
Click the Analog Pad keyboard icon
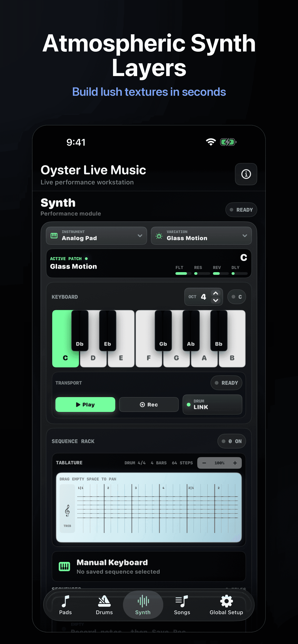click(54, 236)
